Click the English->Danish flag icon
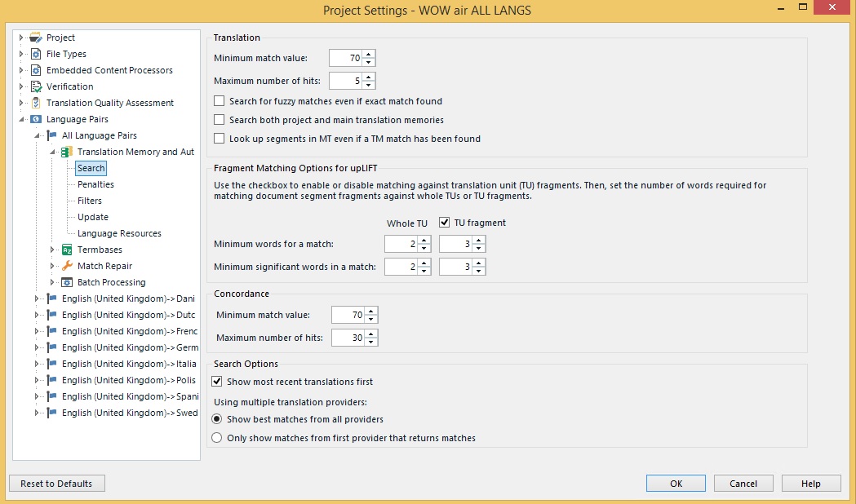Viewport: 856px width, 504px height. pos(51,299)
